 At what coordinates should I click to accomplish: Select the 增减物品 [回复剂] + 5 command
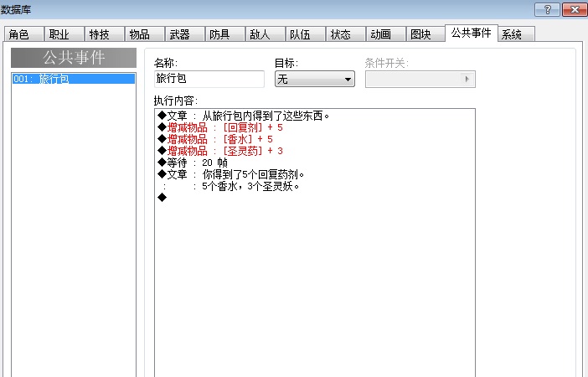[x=220, y=127]
